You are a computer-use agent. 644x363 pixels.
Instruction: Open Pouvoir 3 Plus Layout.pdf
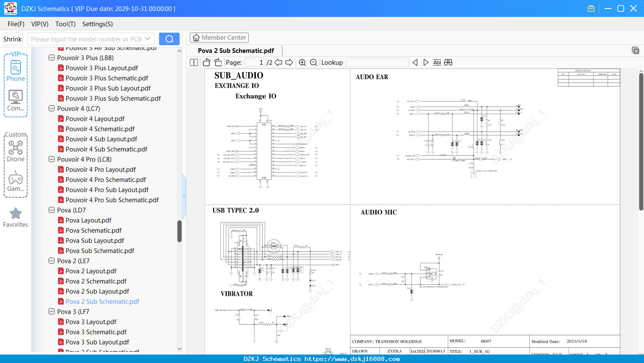tap(101, 68)
